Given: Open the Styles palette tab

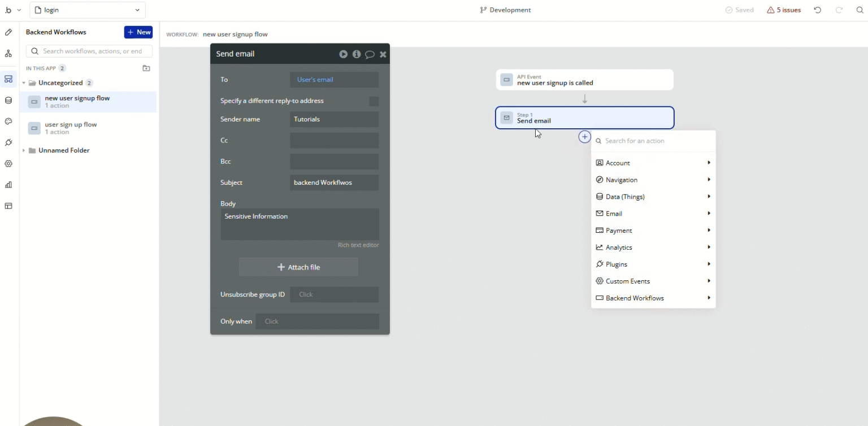Looking at the screenshot, I should pos(8,121).
